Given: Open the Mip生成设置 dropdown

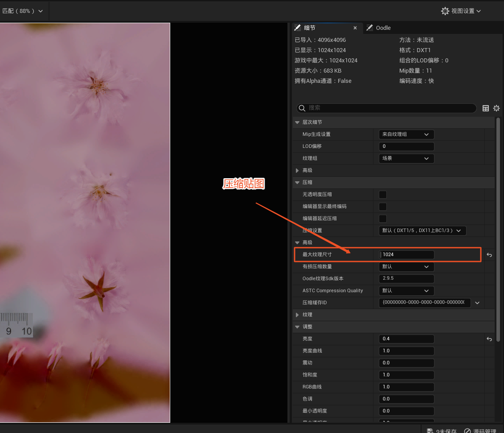Looking at the screenshot, I should tap(406, 135).
